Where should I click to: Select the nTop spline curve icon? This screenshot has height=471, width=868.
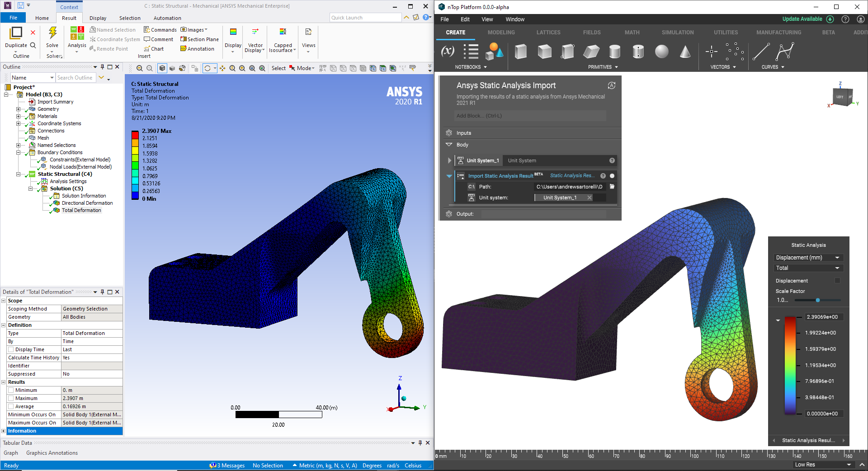click(784, 52)
